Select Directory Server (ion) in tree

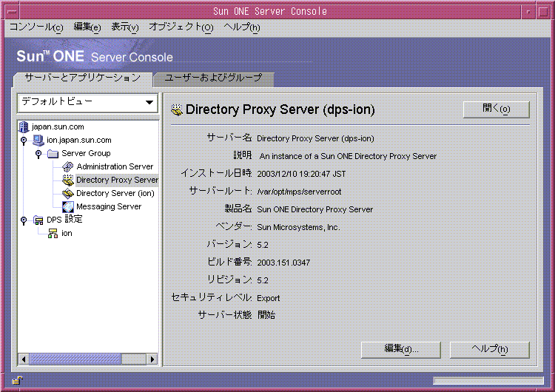[x=115, y=193]
